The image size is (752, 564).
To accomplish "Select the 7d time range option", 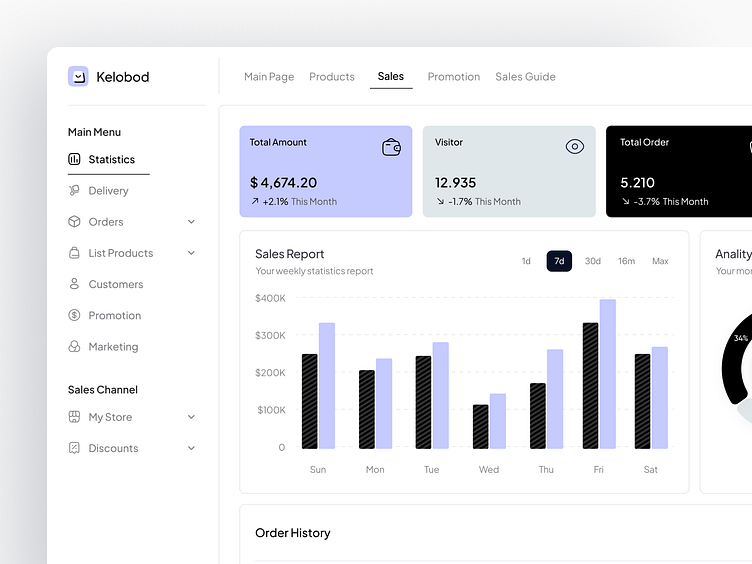I will pos(559,261).
